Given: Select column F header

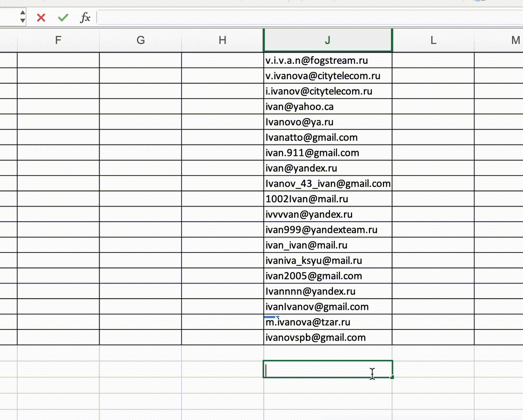Looking at the screenshot, I should click(x=58, y=40).
